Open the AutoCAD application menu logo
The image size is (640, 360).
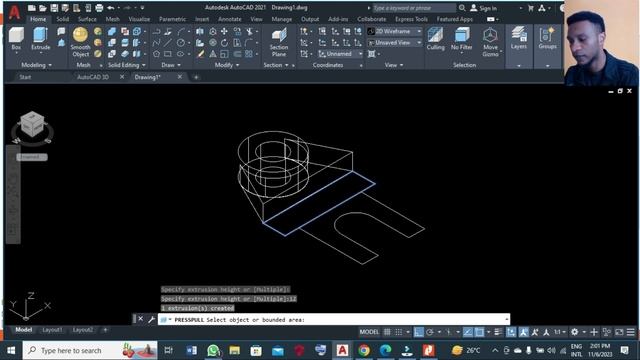[x=14, y=12]
